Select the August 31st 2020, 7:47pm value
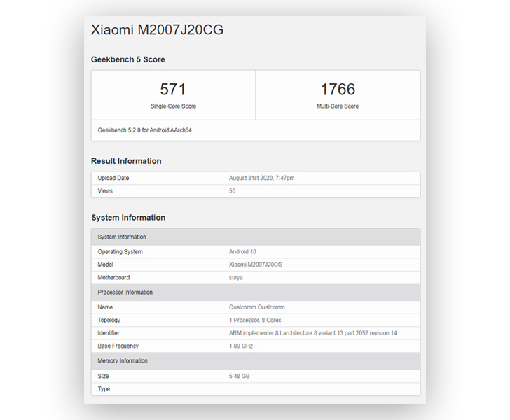Image resolution: width=510 pixels, height=420 pixels. point(261,178)
